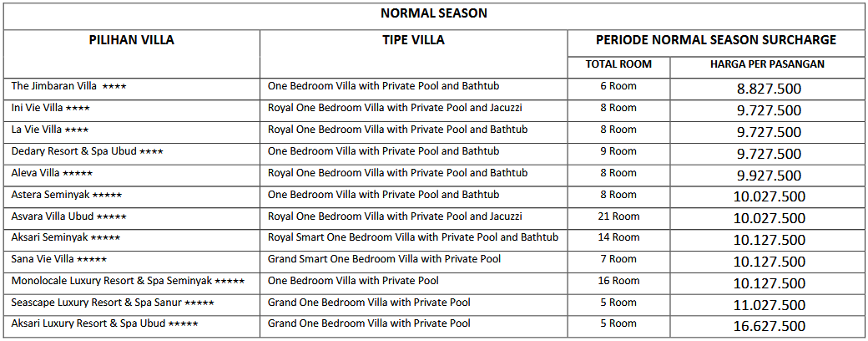Select the 8.827.500 price cell
868x341 pixels.
pyautogui.click(x=769, y=89)
